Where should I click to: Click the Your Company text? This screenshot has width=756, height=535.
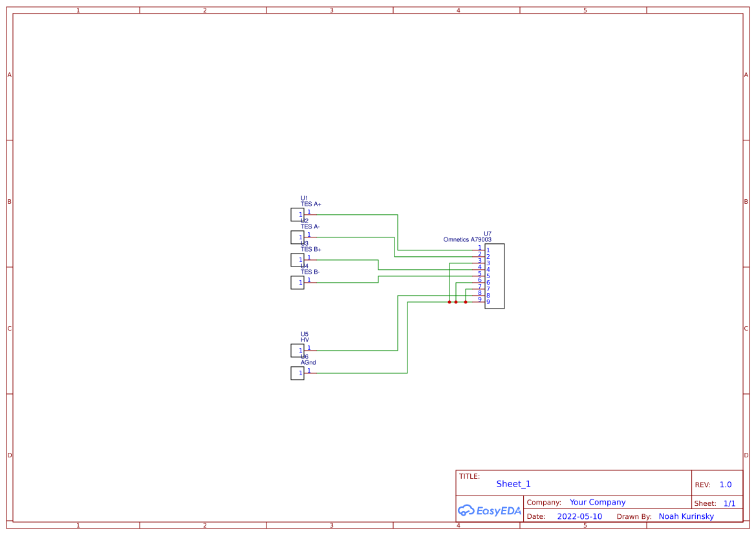point(597,502)
